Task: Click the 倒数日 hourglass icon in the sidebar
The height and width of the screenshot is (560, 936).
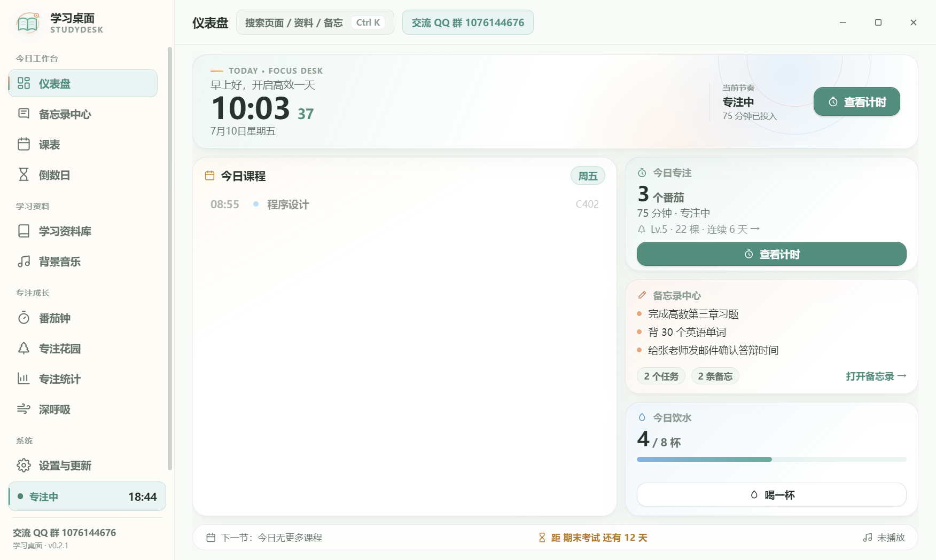Action: point(24,175)
